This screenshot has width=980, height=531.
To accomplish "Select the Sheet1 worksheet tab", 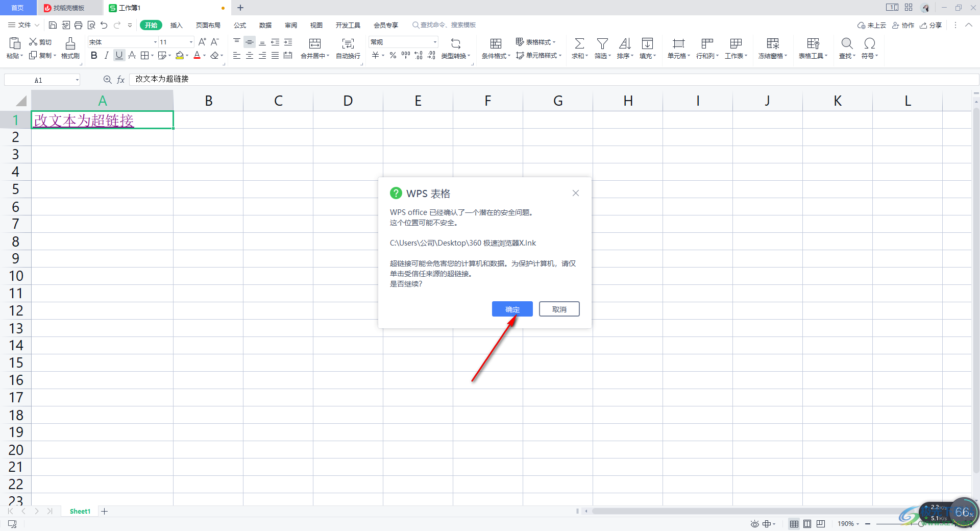I will (x=80, y=511).
